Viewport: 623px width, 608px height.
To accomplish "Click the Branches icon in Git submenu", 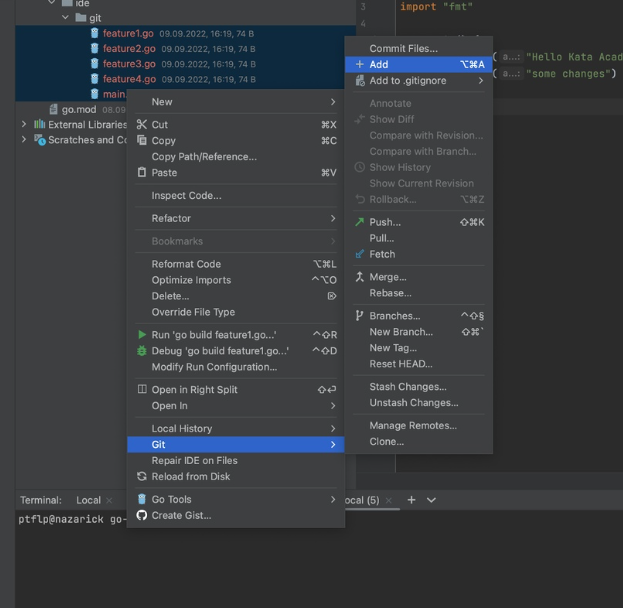I will tap(360, 316).
